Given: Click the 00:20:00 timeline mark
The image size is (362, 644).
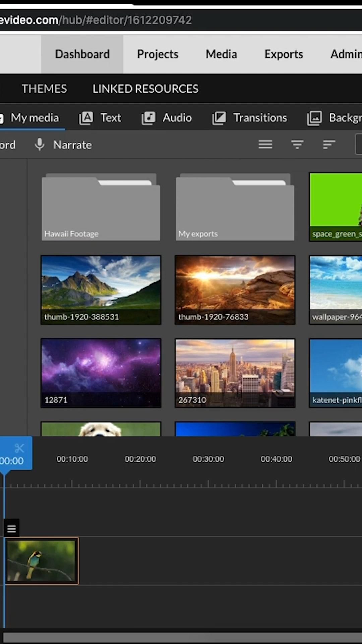Looking at the screenshot, I should pos(140,459).
